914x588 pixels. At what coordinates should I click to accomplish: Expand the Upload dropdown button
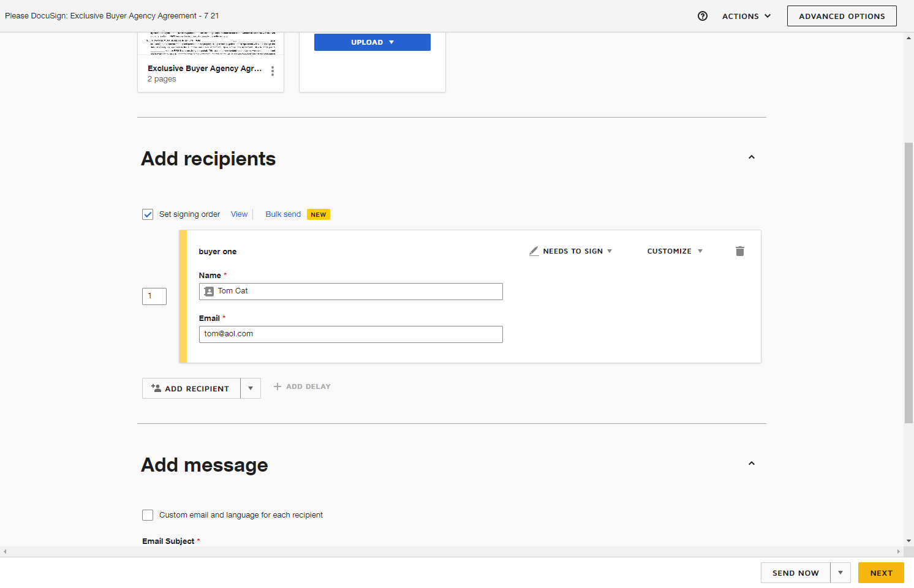click(x=372, y=42)
